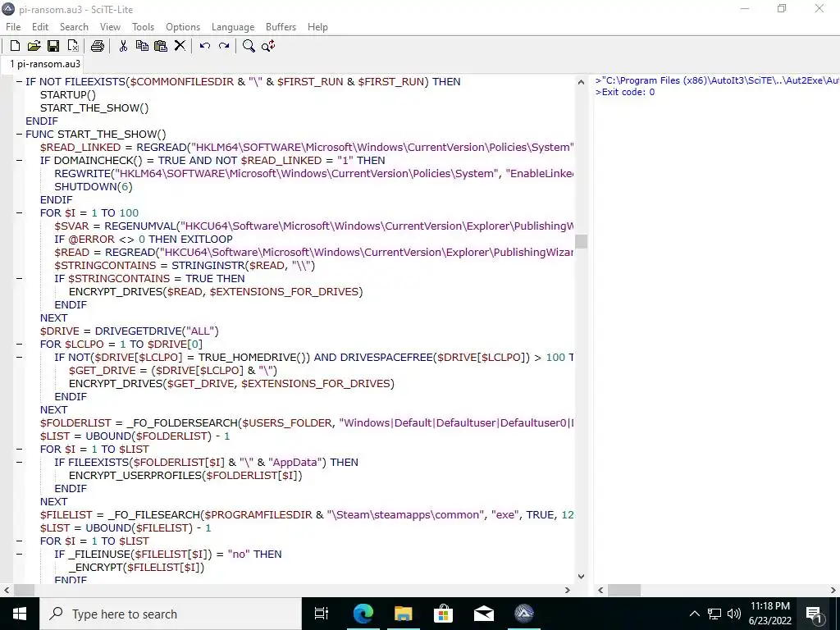Open the View menu
This screenshot has height=630, width=840.
click(110, 27)
